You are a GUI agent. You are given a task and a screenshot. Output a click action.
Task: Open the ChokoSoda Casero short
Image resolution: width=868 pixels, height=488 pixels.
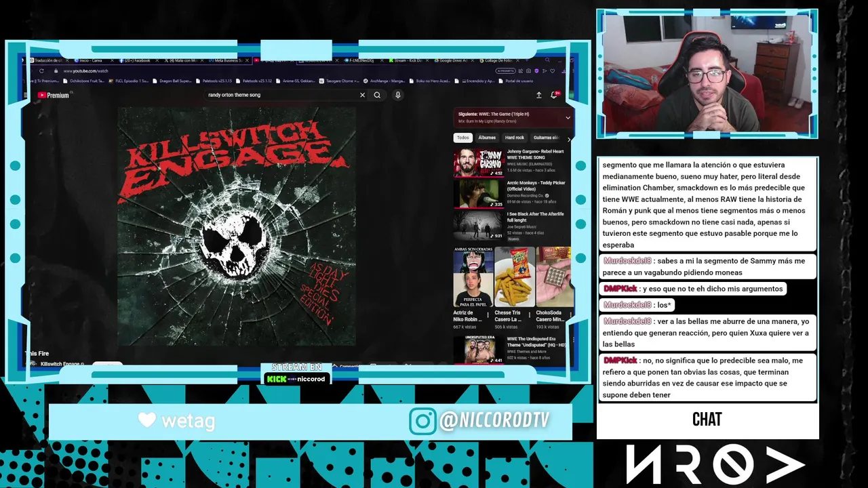[555, 277]
